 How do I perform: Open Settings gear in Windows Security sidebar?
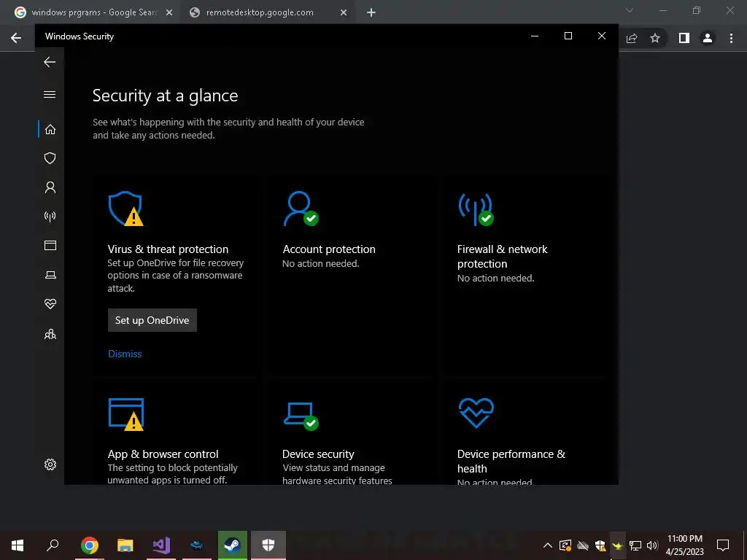[50, 464]
